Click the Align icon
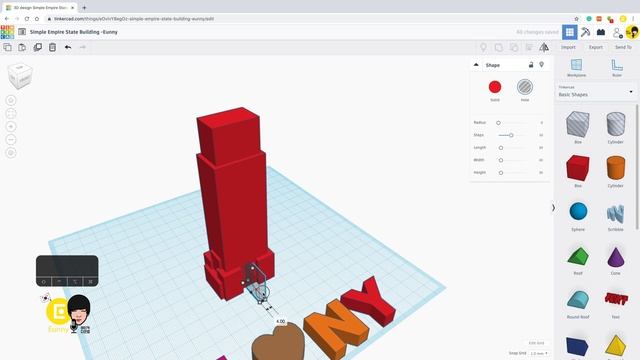640x360 pixels. click(x=529, y=47)
